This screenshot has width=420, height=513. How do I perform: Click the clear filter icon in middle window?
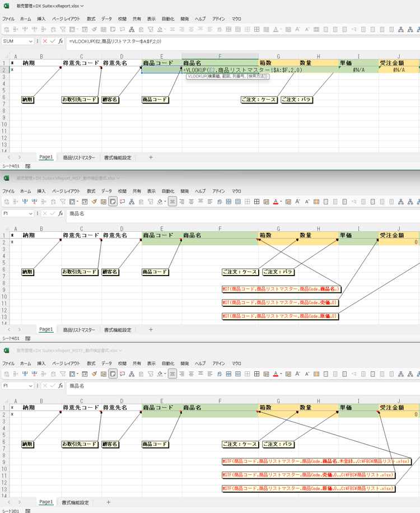(x=63, y=202)
